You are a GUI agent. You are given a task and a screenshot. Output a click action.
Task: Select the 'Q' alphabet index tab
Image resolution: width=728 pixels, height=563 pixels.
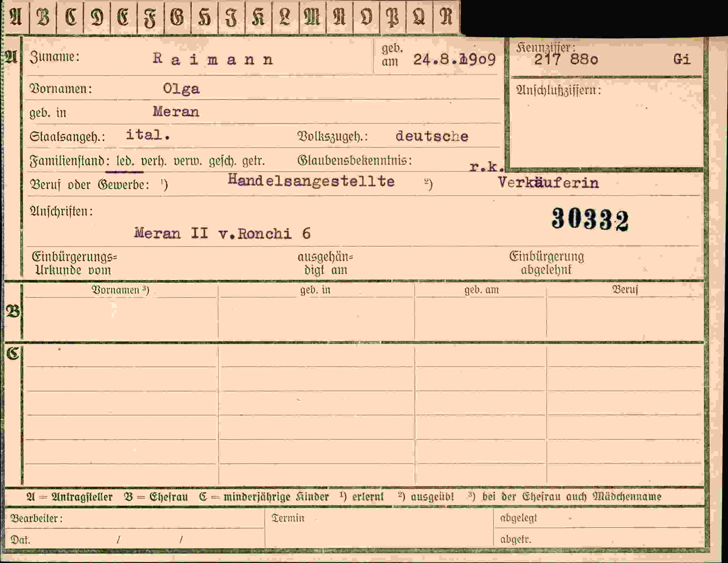point(419,17)
